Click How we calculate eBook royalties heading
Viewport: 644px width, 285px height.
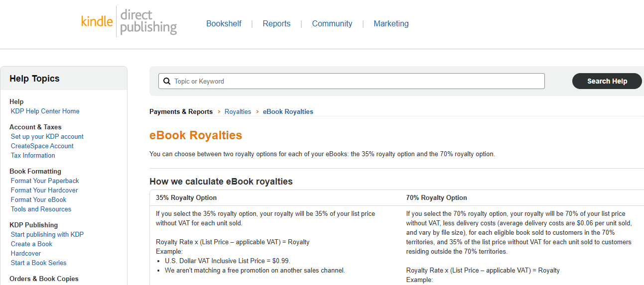point(221,182)
